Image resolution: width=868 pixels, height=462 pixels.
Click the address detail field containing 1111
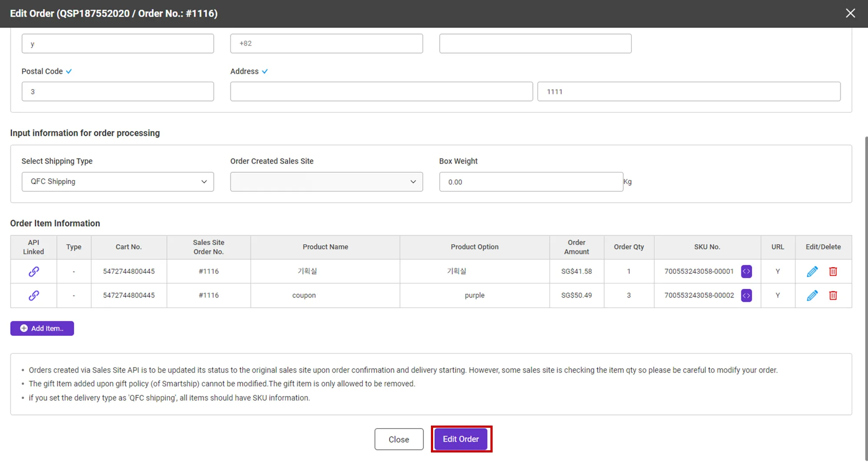(x=689, y=92)
